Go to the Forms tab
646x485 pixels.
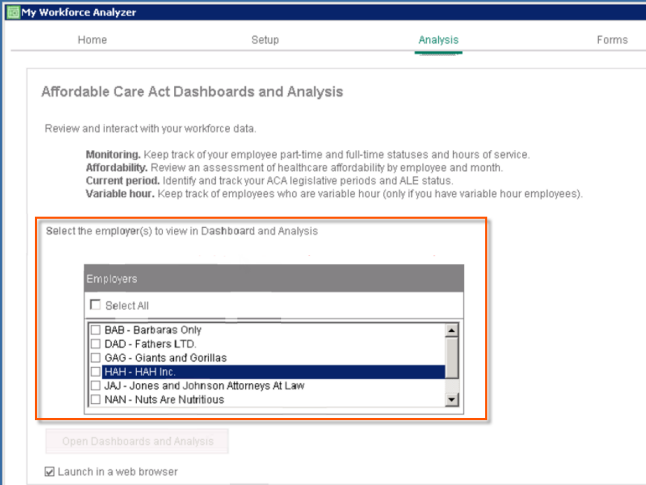coord(612,40)
